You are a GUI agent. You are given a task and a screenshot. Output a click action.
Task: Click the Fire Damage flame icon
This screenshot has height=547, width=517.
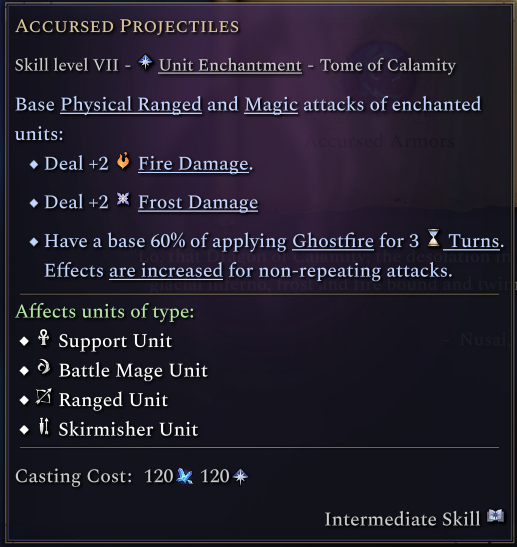[x=123, y=161]
